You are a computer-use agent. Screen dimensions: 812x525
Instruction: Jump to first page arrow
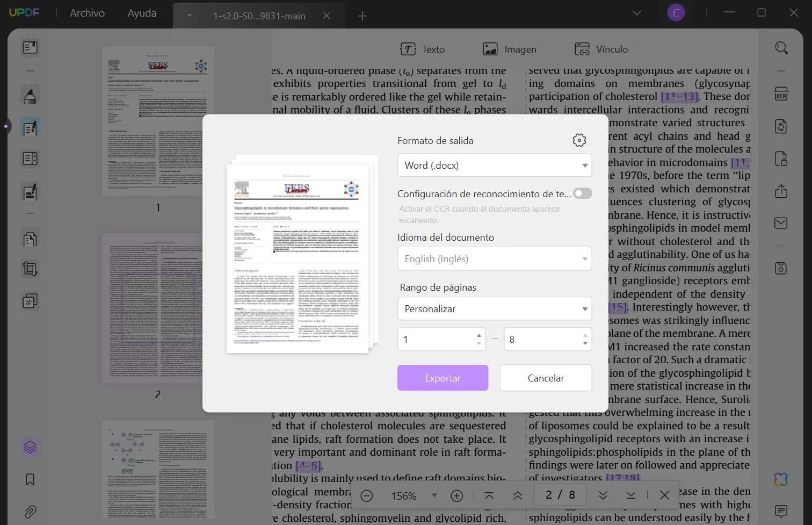click(x=489, y=495)
